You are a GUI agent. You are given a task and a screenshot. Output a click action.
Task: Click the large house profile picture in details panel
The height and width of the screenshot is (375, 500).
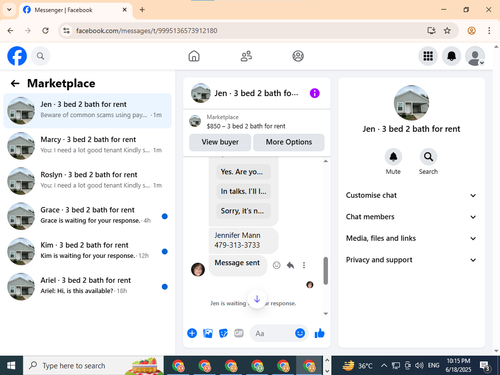pyautogui.click(x=411, y=103)
